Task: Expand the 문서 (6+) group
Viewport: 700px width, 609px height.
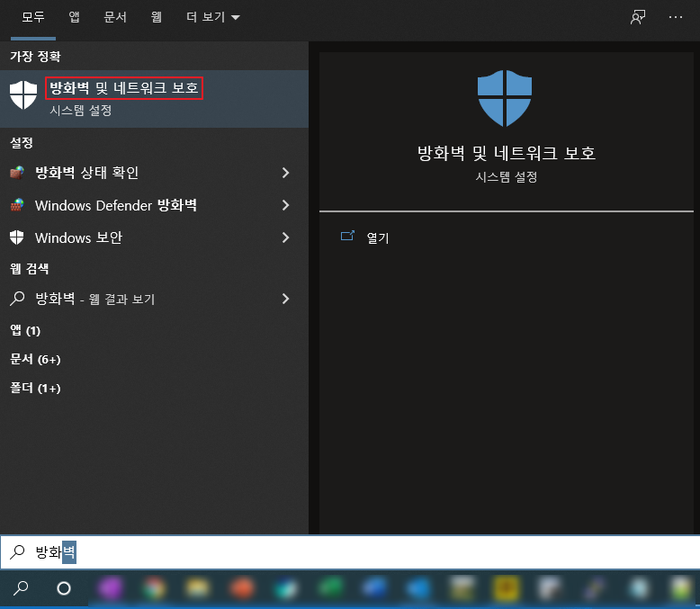Action: (35, 359)
